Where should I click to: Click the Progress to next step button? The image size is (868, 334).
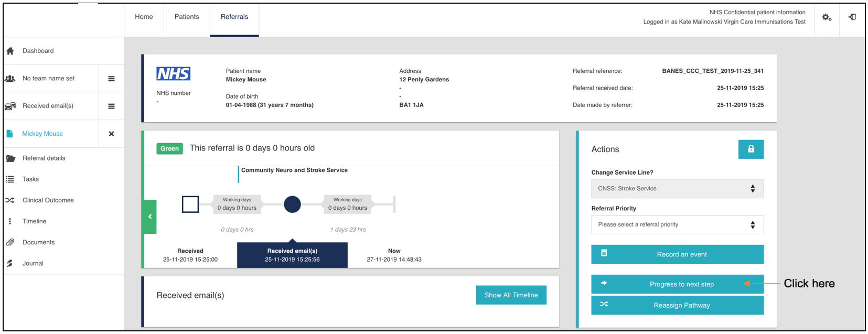click(677, 284)
